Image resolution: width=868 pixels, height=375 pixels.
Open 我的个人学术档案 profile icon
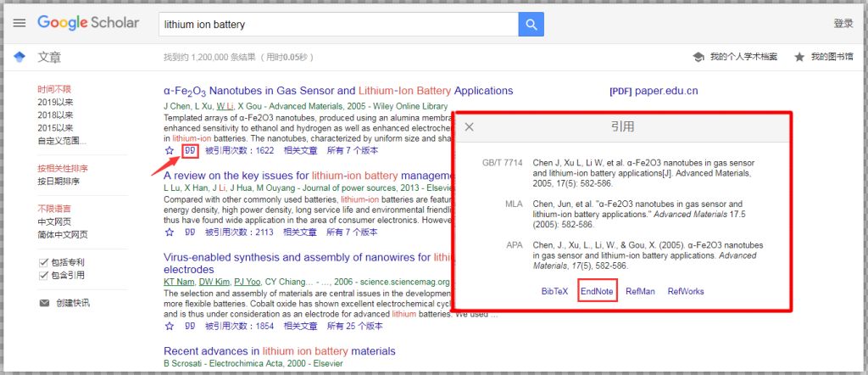click(698, 57)
